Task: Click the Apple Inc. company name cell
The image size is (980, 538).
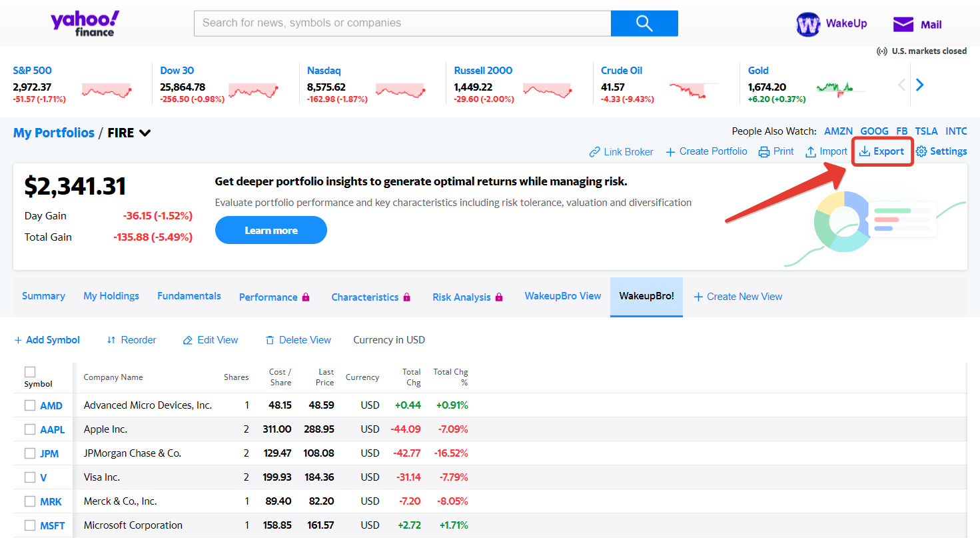Action: (105, 429)
